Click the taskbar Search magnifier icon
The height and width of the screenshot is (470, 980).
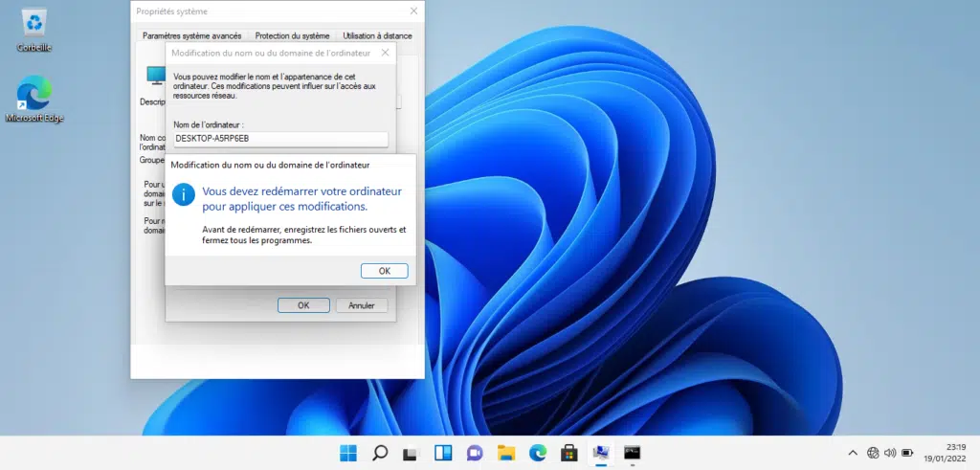(x=379, y=453)
